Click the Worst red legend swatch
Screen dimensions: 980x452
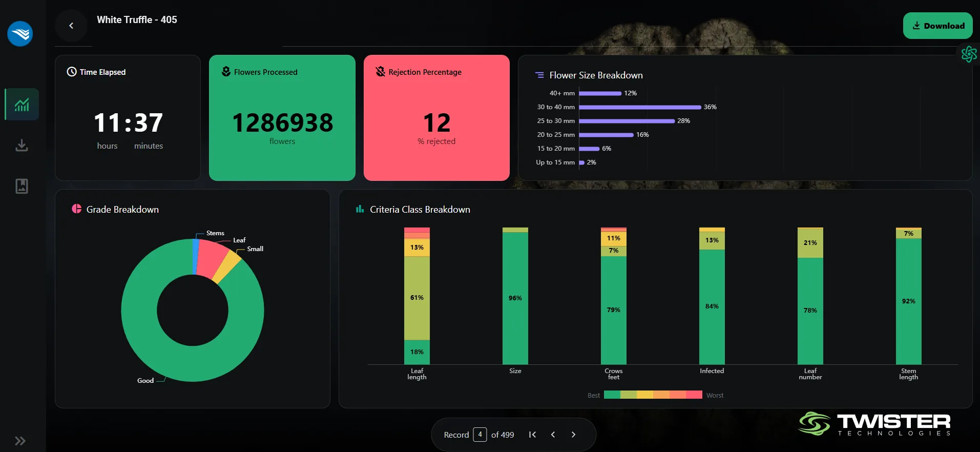[694, 395]
